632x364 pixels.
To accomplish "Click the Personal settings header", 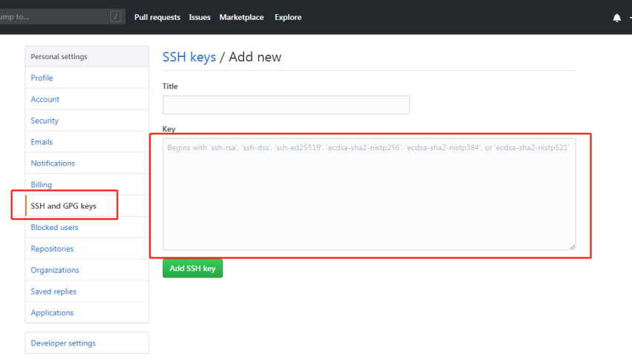I will [87, 57].
